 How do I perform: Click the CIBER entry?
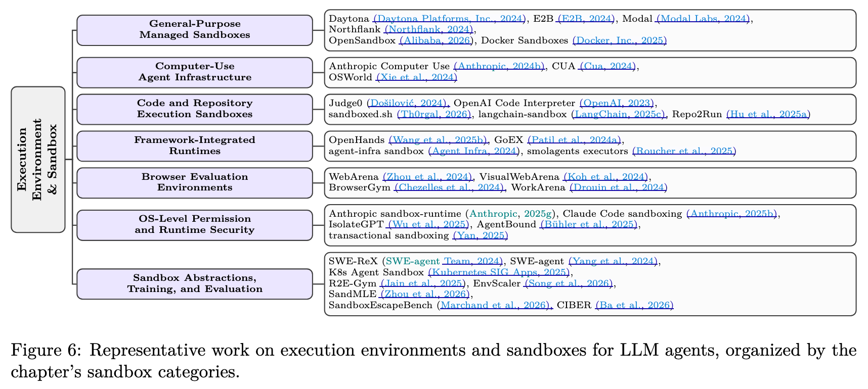tap(574, 305)
